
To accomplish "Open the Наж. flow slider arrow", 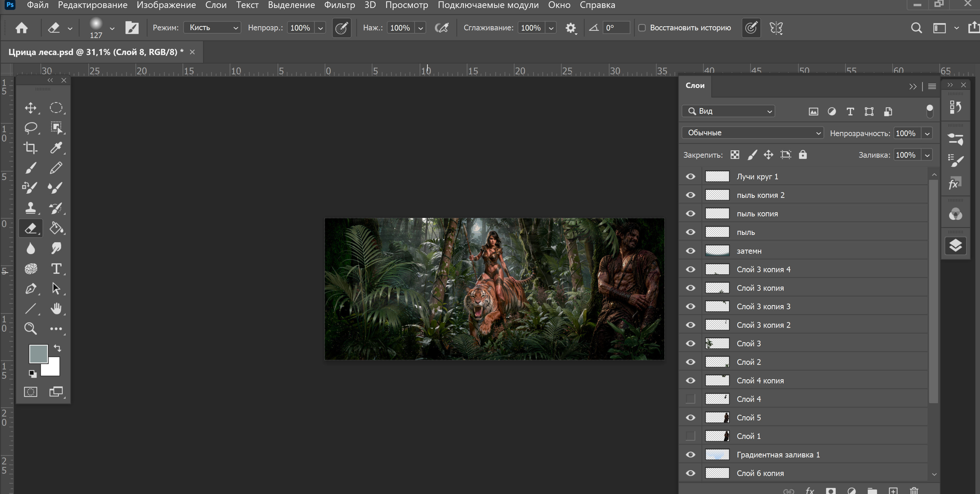I will [420, 28].
